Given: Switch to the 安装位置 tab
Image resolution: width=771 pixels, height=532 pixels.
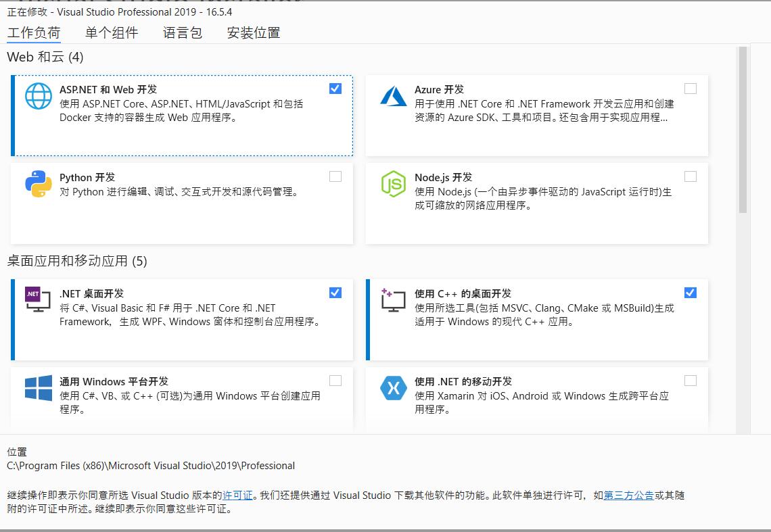Looking at the screenshot, I should (x=255, y=32).
